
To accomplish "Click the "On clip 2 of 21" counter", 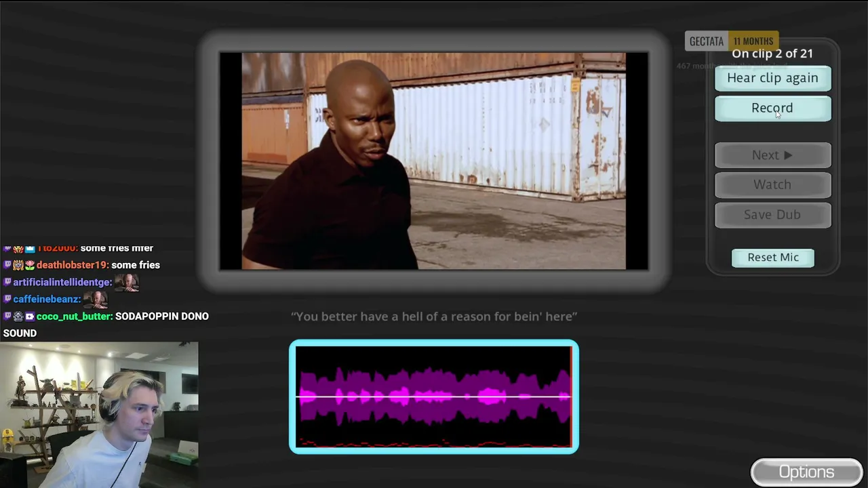I will pos(772,54).
